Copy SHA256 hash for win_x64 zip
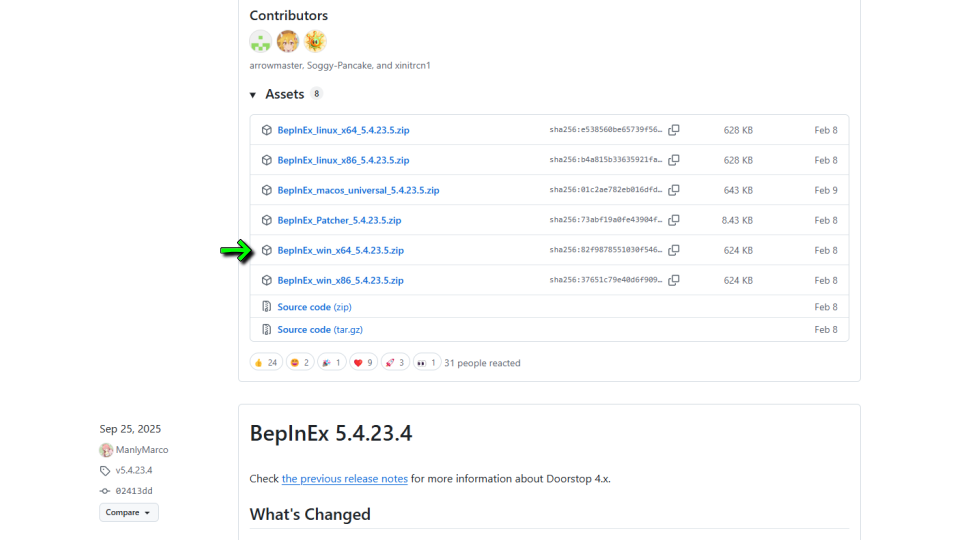This screenshot has width=960, height=540. pos(674,250)
